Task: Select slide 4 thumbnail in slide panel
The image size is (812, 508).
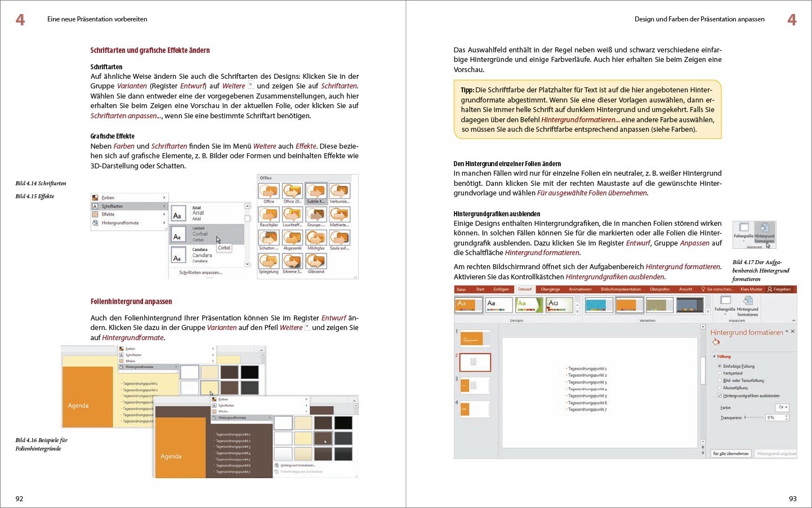Action: [x=475, y=409]
